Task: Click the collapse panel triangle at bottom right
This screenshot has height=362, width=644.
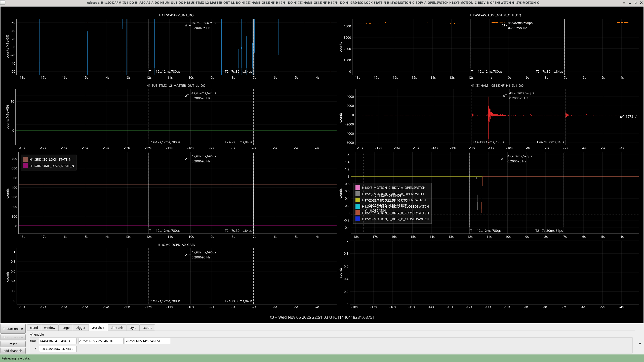Action: 640,343
